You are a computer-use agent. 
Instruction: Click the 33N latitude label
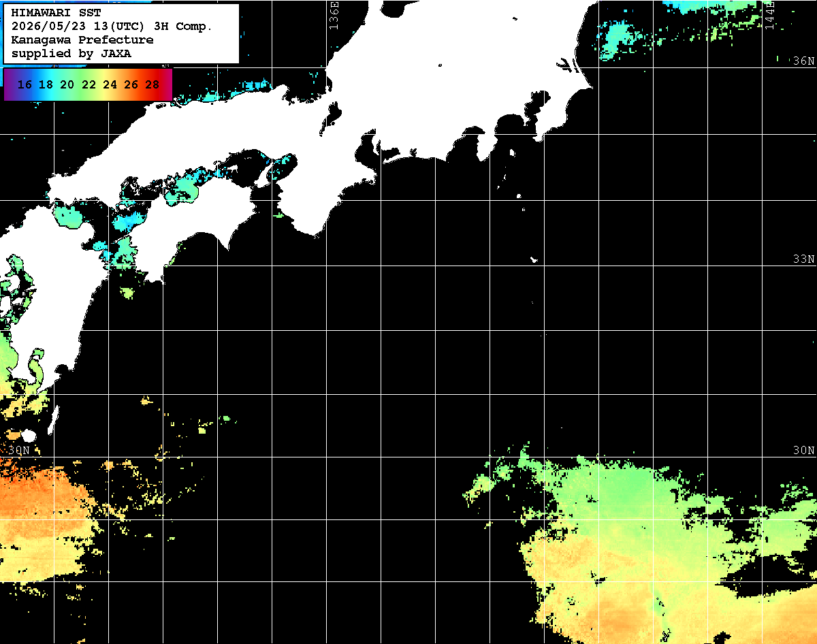coord(803,259)
